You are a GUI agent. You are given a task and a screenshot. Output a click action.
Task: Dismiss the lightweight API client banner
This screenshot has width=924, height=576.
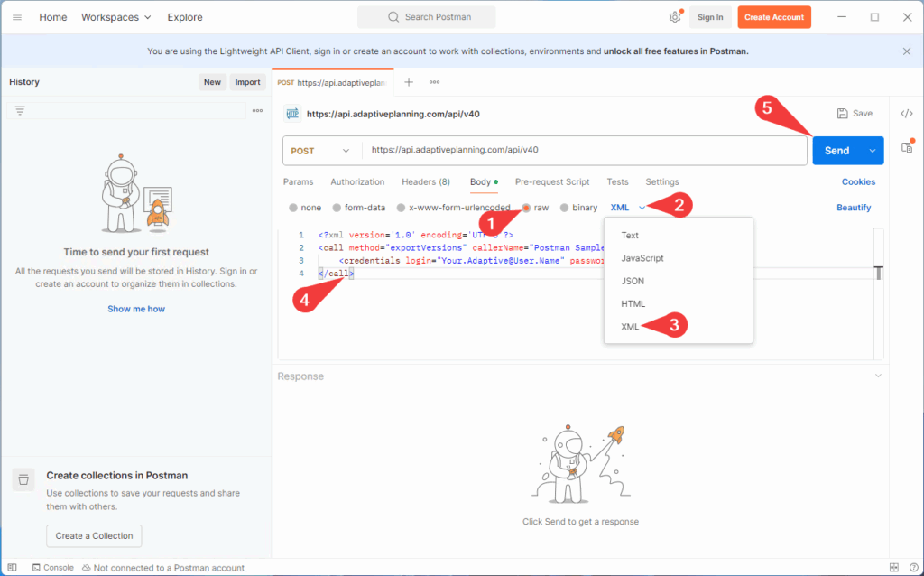pos(907,51)
